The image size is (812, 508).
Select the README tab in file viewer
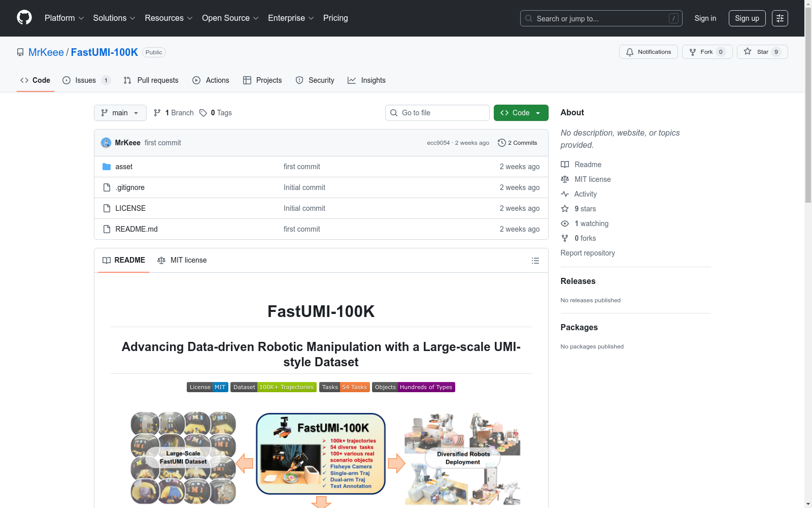124,260
